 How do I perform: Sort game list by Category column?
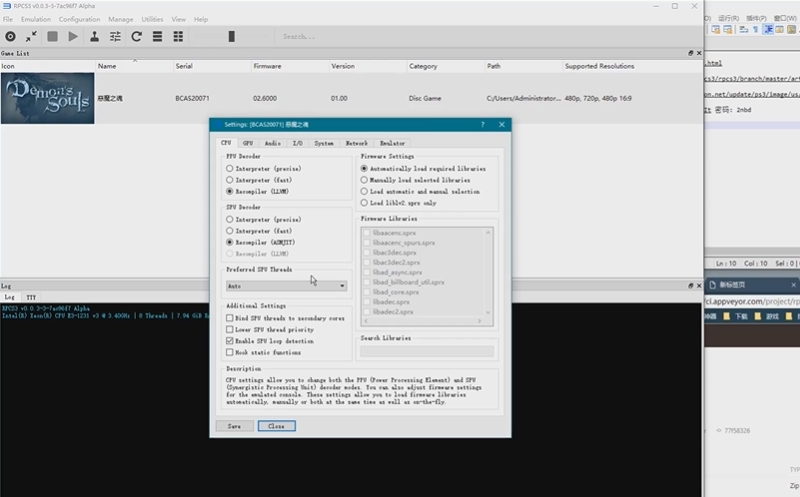tap(445, 66)
